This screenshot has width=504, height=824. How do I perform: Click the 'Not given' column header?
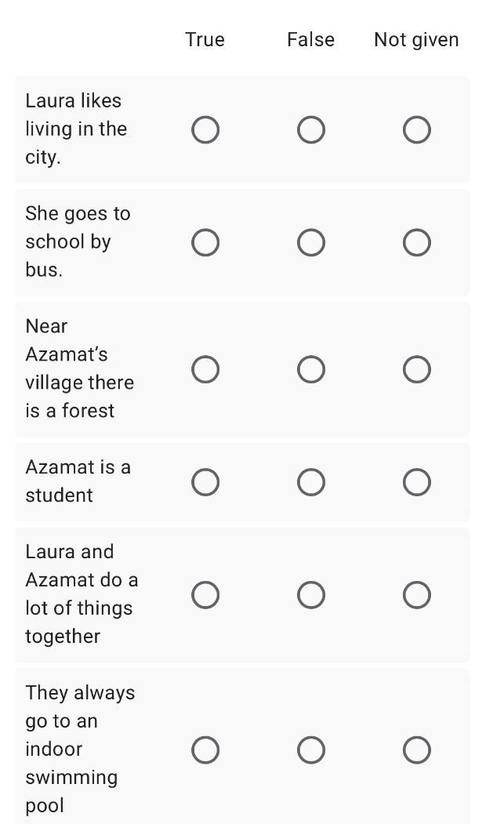tap(416, 40)
